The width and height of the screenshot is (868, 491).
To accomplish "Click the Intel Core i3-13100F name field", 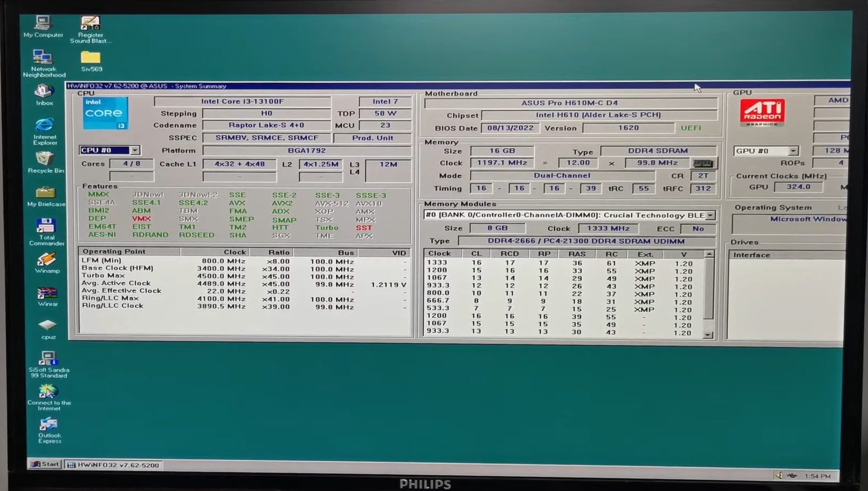I will [242, 101].
